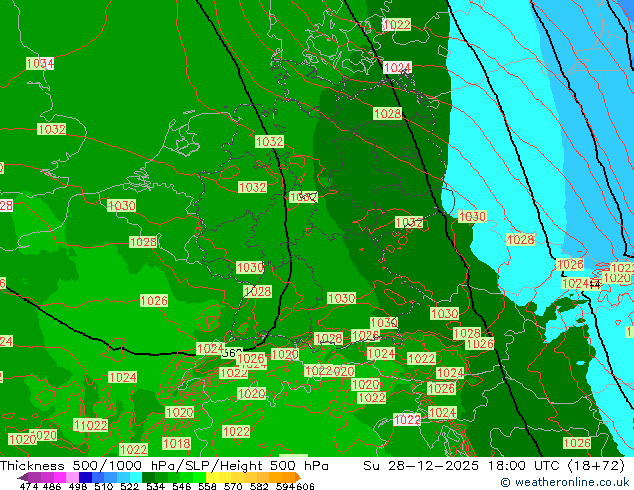Pick the darkest green legend swatch at 534
The height and width of the screenshot is (490, 634).
point(148,477)
